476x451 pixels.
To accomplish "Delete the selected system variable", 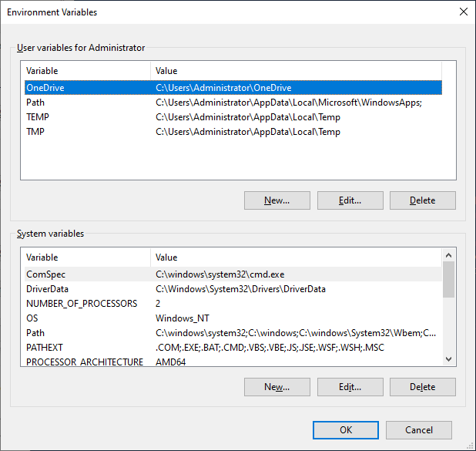I will tap(423, 387).
